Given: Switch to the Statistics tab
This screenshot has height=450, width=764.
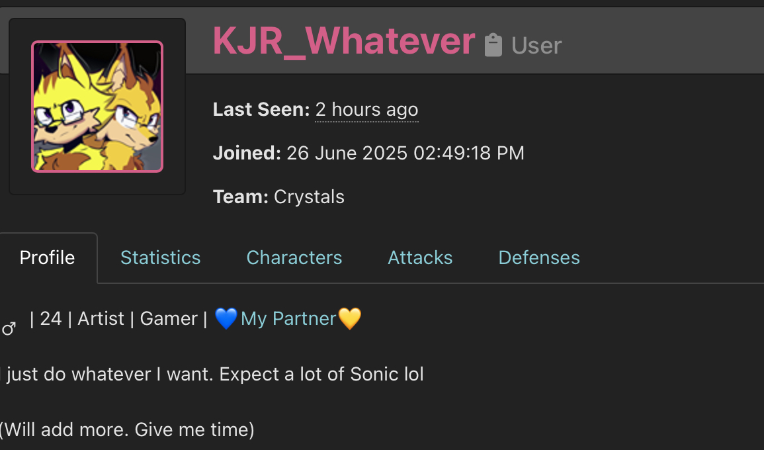Looking at the screenshot, I should point(160,258).
